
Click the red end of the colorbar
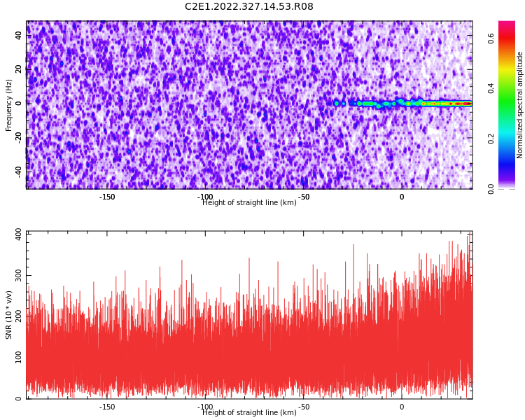(x=507, y=37)
